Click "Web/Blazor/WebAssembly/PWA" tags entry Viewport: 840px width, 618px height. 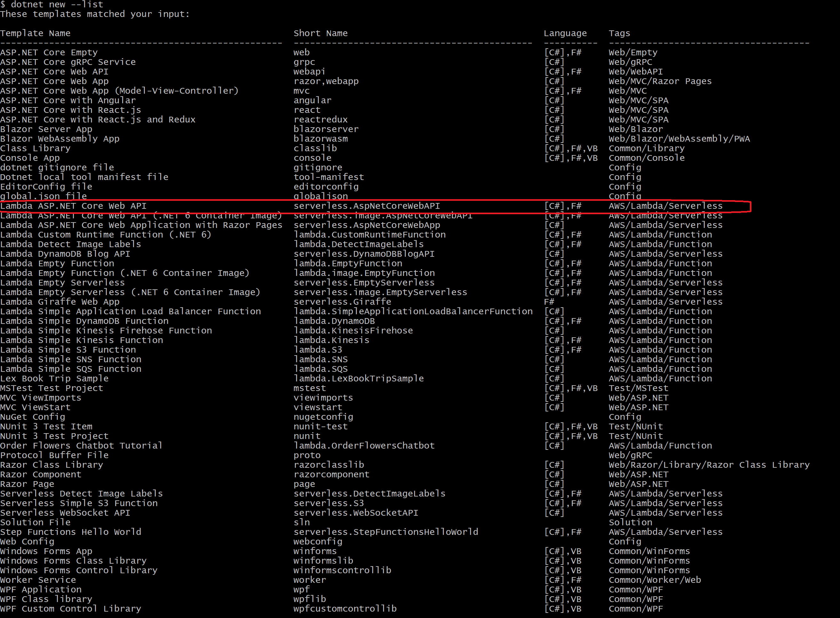679,139
